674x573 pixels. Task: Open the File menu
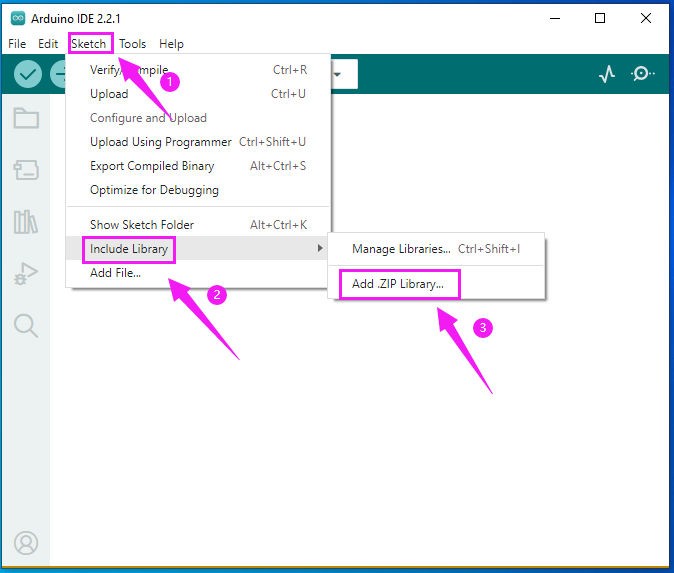click(x=17, y=44)
